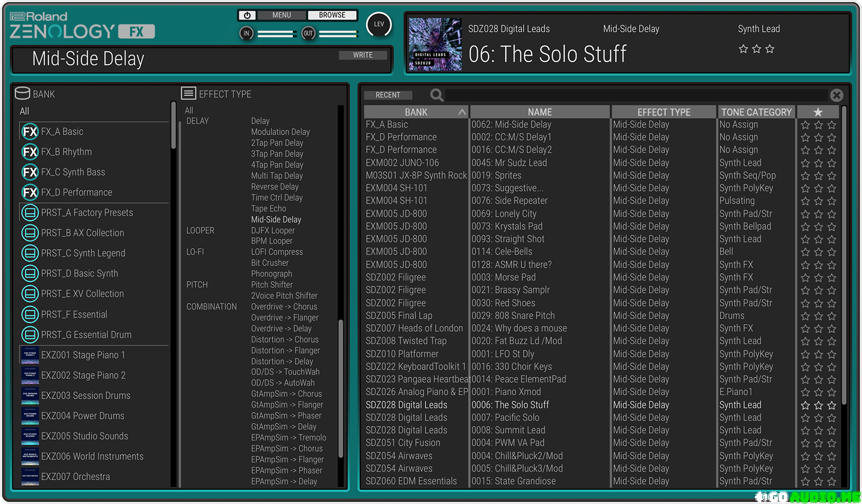Click the IN input level knob
Screen dimensions: 862x504
[246, 33]
